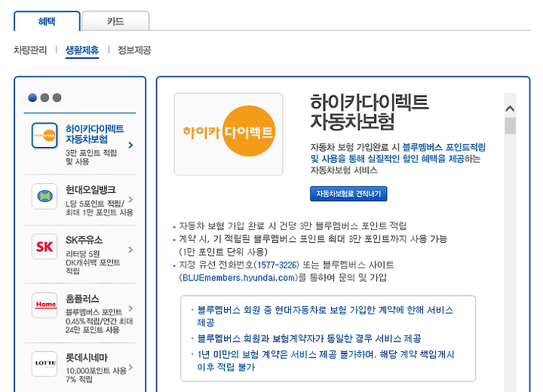Open the 현대오일뱅크 list entry title
Viewport: 543px width, 392px height.
tap(90, 190)
